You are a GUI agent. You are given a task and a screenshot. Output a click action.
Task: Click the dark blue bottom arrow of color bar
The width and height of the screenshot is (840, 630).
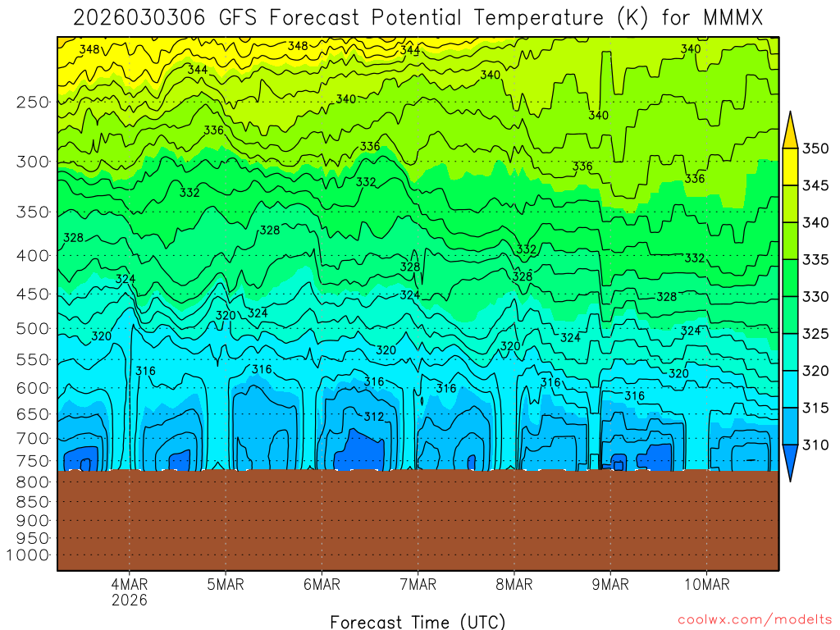(790, 461)
